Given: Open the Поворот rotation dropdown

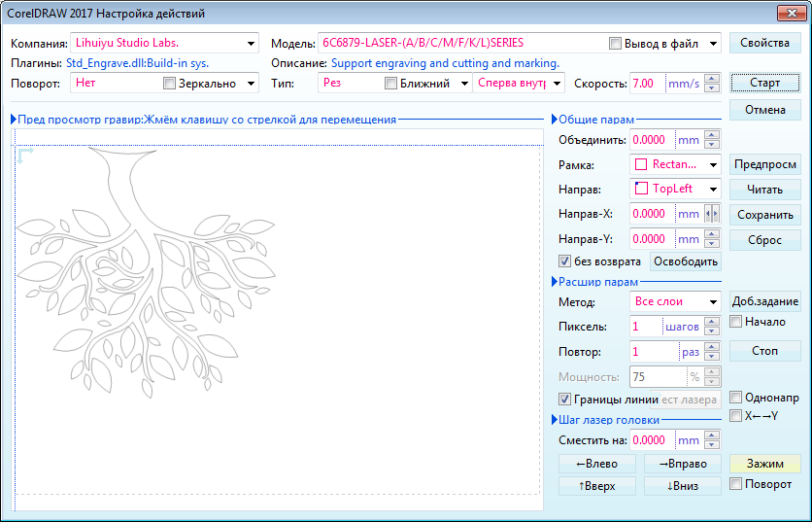Looking at the screenshot, I should [251, 84].
